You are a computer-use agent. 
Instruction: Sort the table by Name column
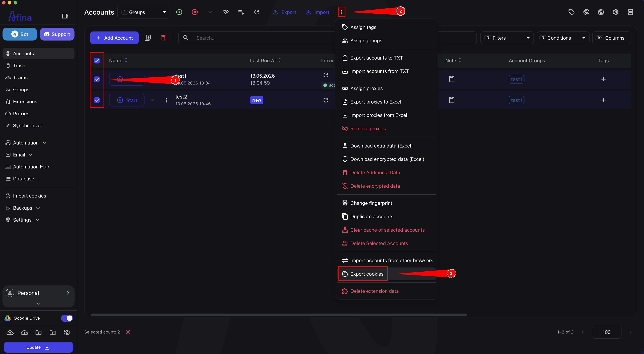coord(118,61)
